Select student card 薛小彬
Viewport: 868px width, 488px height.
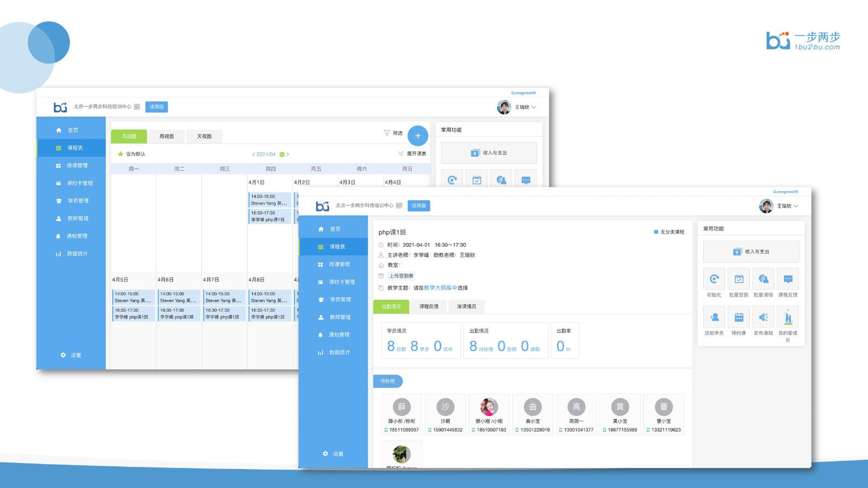pos(401,415)
